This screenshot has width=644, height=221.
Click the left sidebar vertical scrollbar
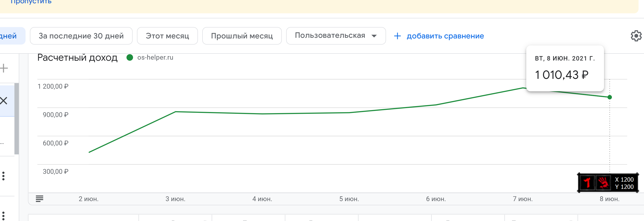[x=17, y=119]
